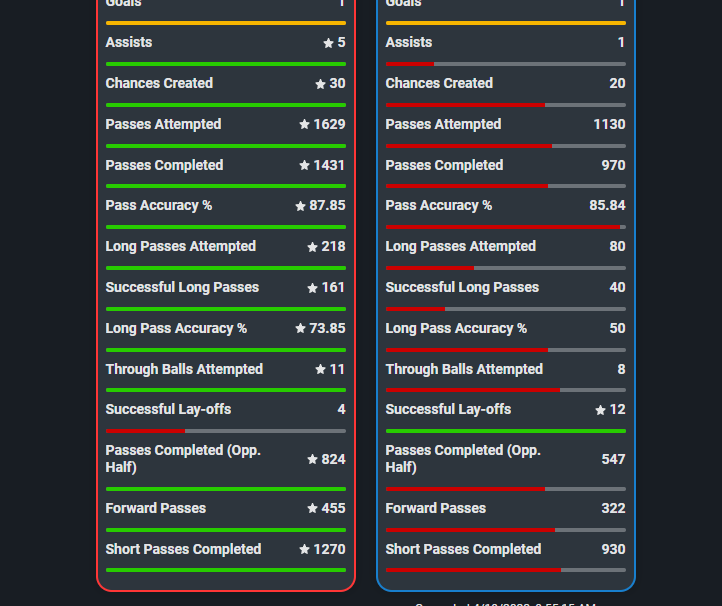Click the star next to Long Pass Accuracy 73.85
Screen dimensions: 722x606
point(300,328)
